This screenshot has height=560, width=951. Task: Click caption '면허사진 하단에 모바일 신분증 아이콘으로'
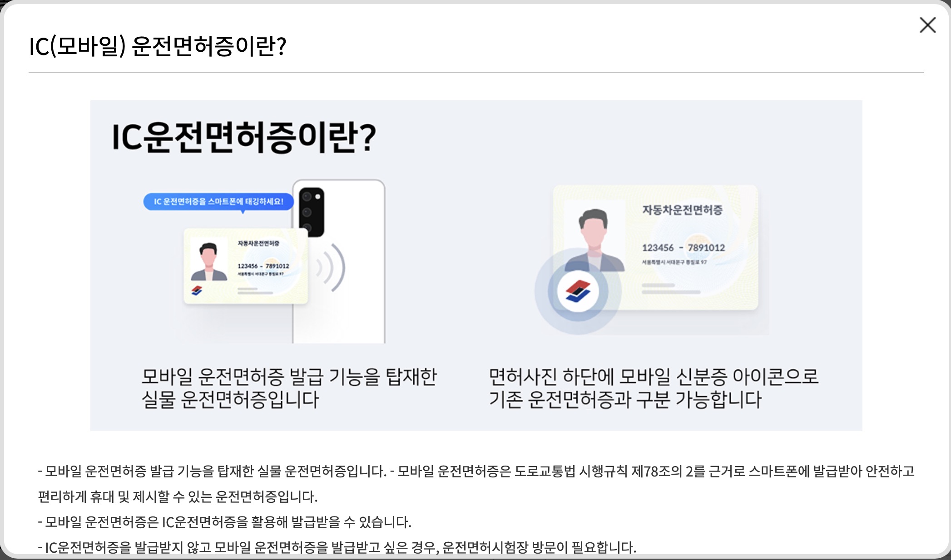click(x=654, y=376)
